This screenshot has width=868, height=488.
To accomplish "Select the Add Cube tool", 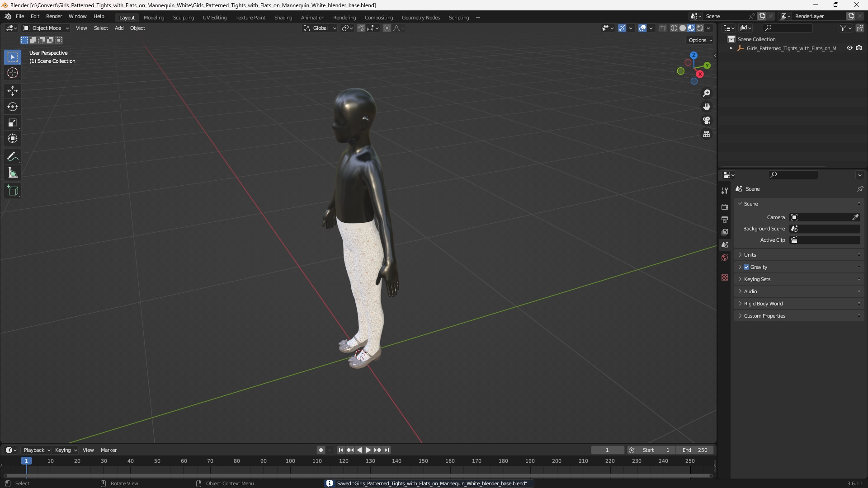I will point(13,191).
